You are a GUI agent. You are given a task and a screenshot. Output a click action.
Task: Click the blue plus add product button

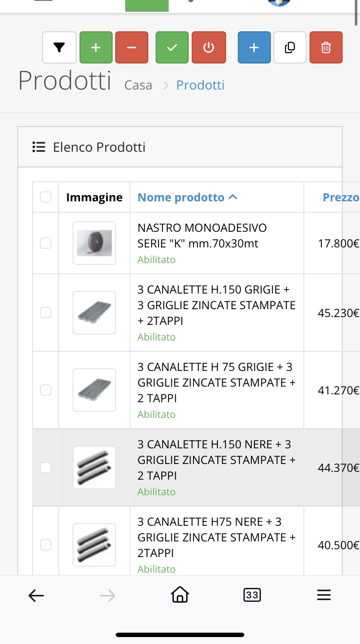(x=254, y=47)
